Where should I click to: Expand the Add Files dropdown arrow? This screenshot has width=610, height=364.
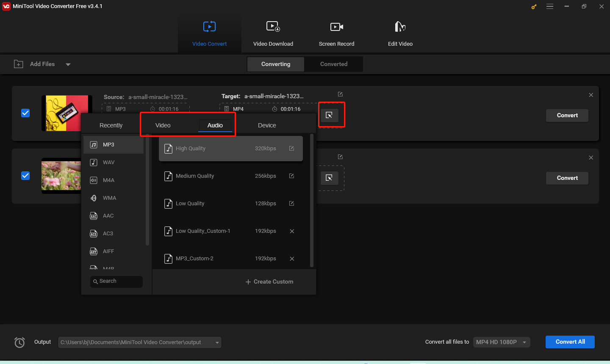click(x=68, y=64)
